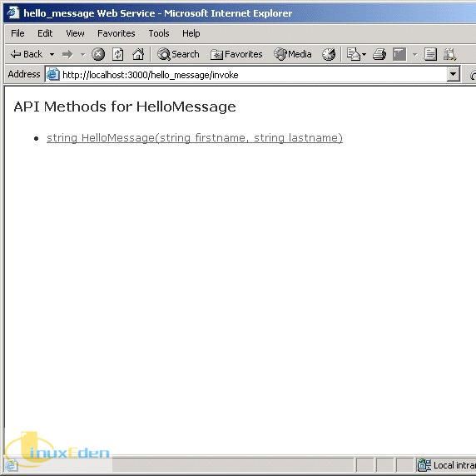
Task: Click the 'Local intra' status bar text
Action: click(x=454, y=465)
